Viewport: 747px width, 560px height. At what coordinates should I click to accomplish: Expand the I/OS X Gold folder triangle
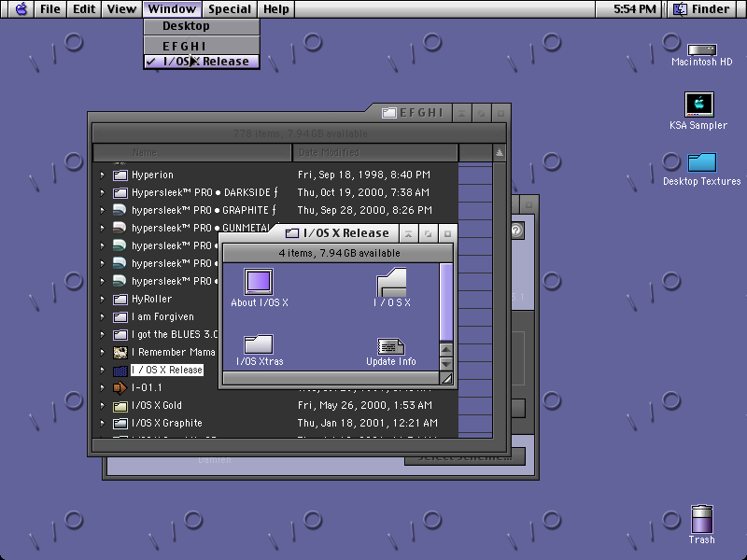pos(103,406)
